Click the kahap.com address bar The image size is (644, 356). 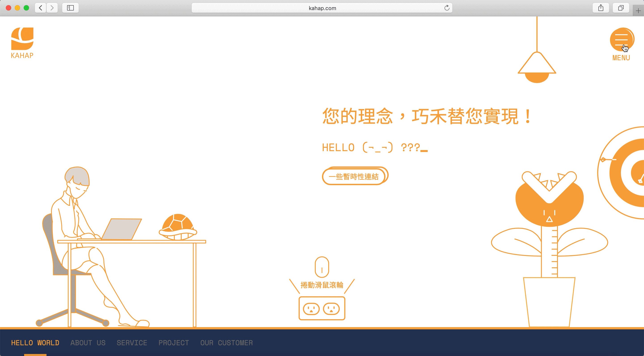click(x=322, y=8)
